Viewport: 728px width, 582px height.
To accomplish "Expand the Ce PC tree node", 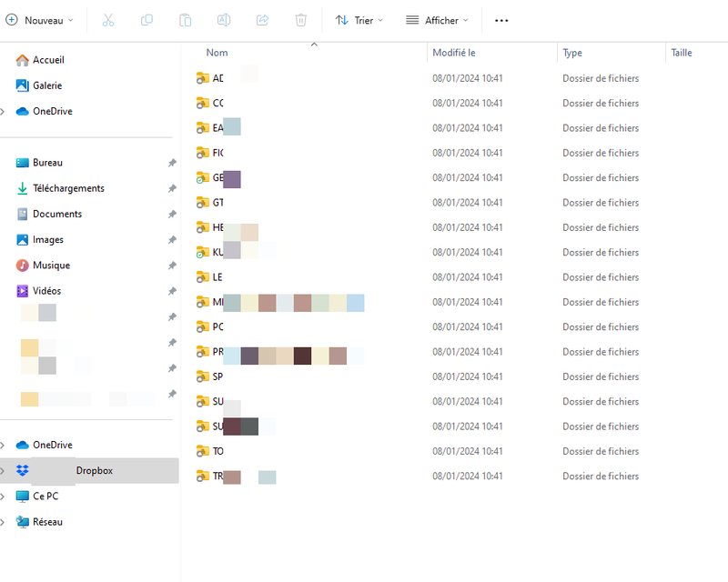I will pyautogui.click(x=4, y=497).
